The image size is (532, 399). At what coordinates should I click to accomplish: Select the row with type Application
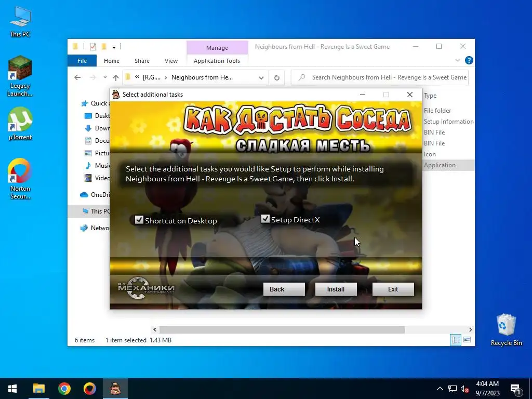(448, 165)
